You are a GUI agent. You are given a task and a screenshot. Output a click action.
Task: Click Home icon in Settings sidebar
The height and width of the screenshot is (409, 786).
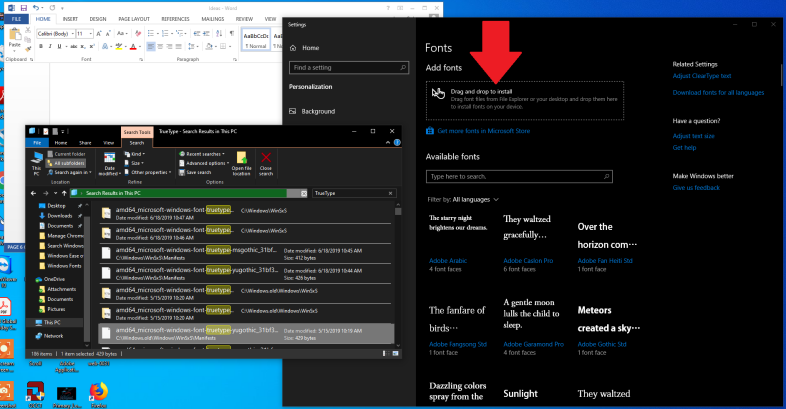point(293,48)
